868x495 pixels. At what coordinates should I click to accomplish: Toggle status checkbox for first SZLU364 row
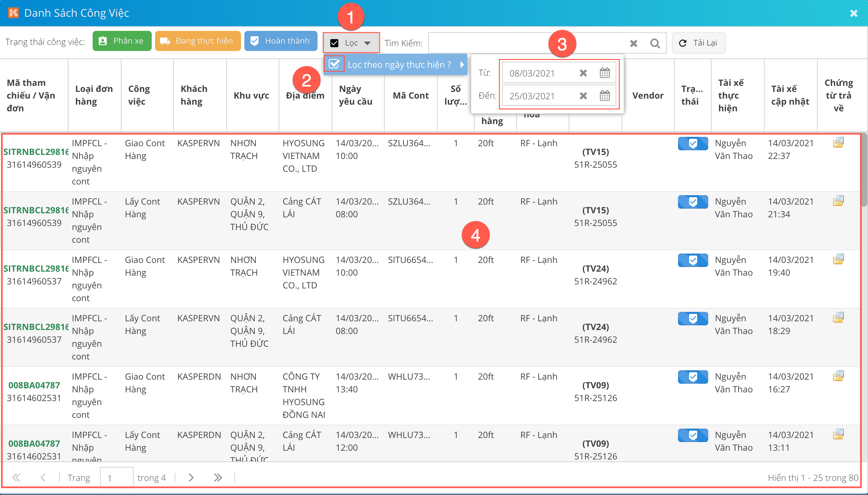tap(693, 144)
